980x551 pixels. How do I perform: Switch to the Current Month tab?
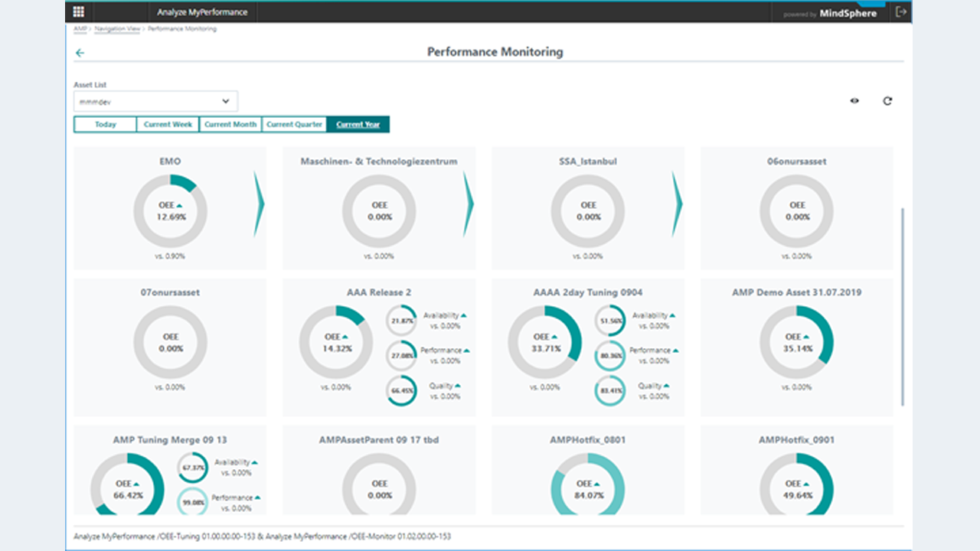230,124
